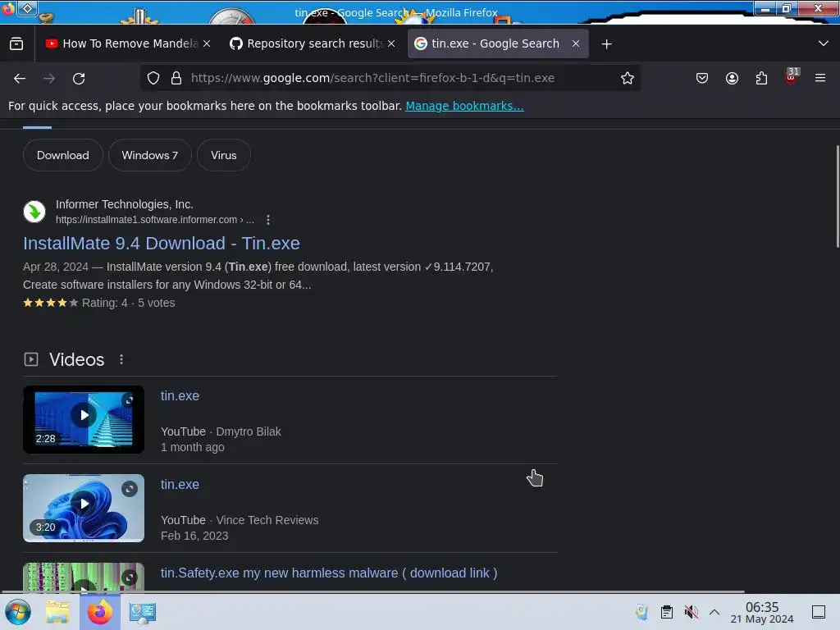840x630 pixels.
Task: Expand preview on the 3:20 video thumbnail
Action: pos(129,489)
